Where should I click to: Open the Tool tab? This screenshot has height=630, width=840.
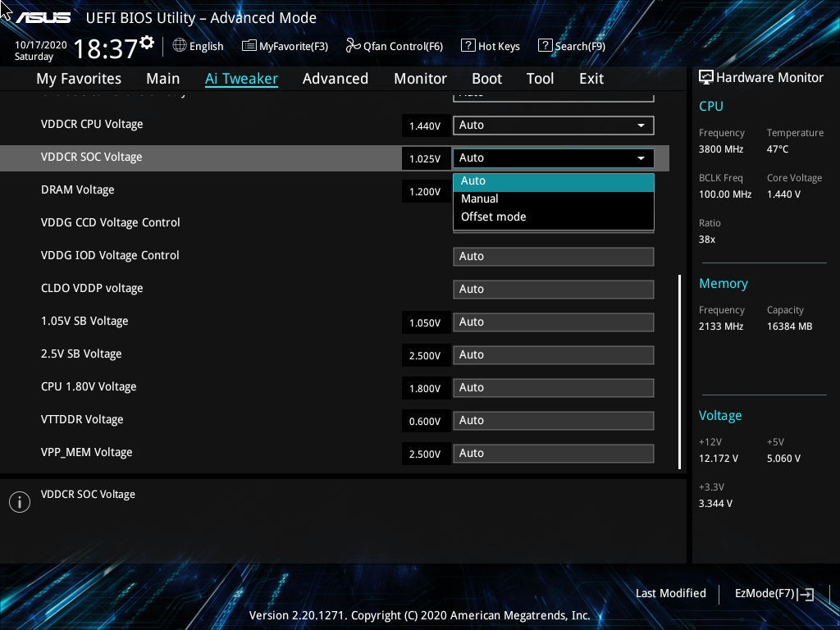coord(540,79)
